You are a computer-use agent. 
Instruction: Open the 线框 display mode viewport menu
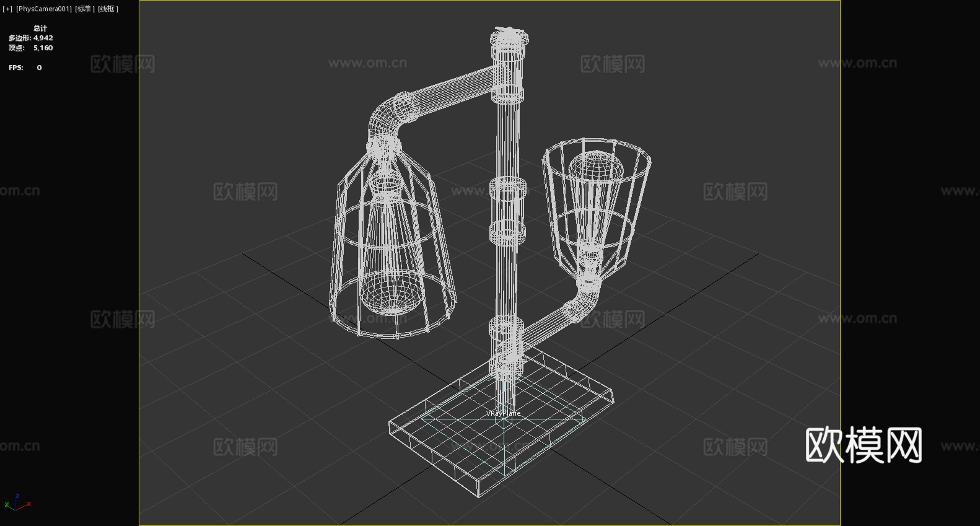(x=108, y=9)
